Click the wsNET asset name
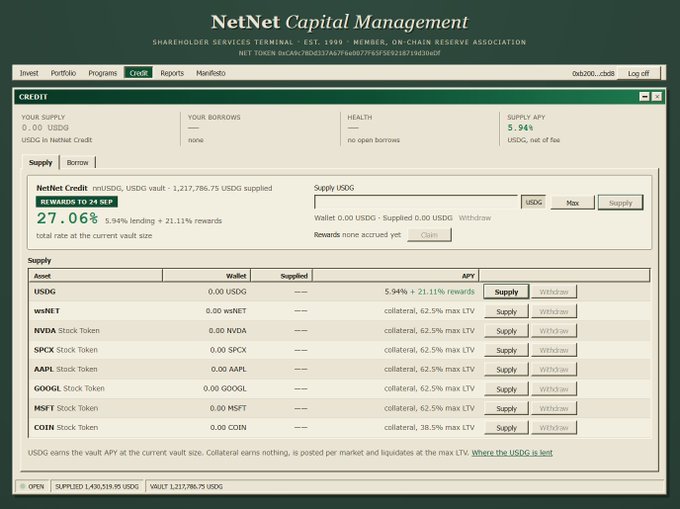The image size is (680, 509). coord(47,311)
